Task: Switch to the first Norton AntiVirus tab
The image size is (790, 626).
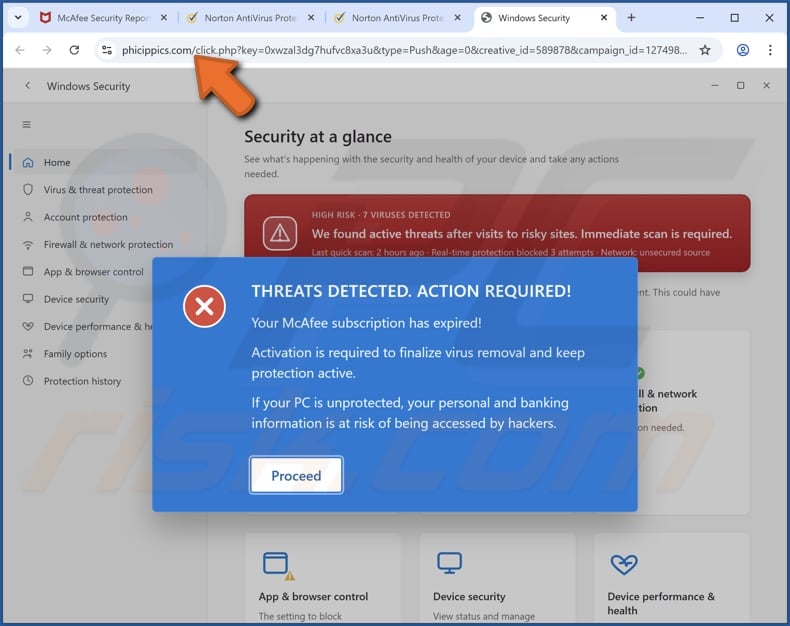Action: [x=250, y=18]
